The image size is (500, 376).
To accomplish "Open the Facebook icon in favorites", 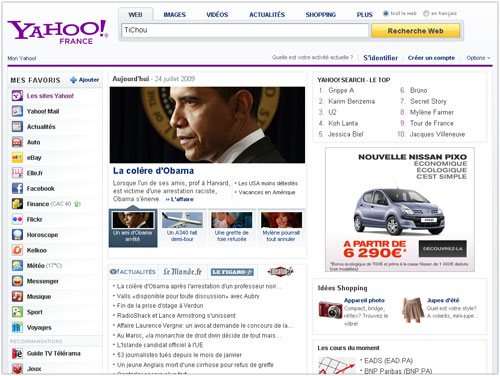I will [x=17, y=188].
